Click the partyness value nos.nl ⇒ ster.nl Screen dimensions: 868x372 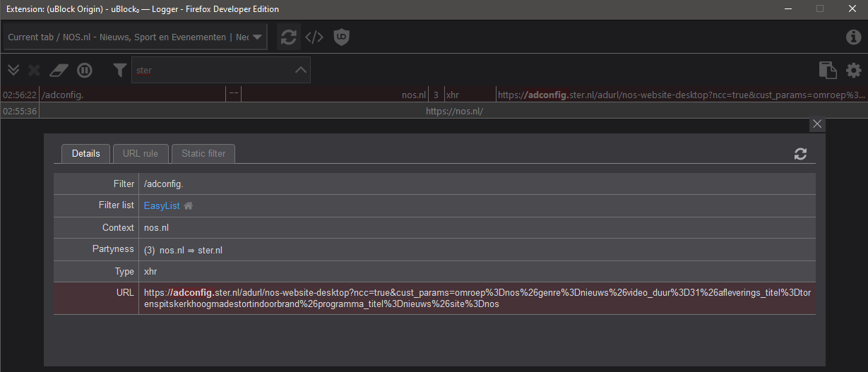(x=191, y=250)
